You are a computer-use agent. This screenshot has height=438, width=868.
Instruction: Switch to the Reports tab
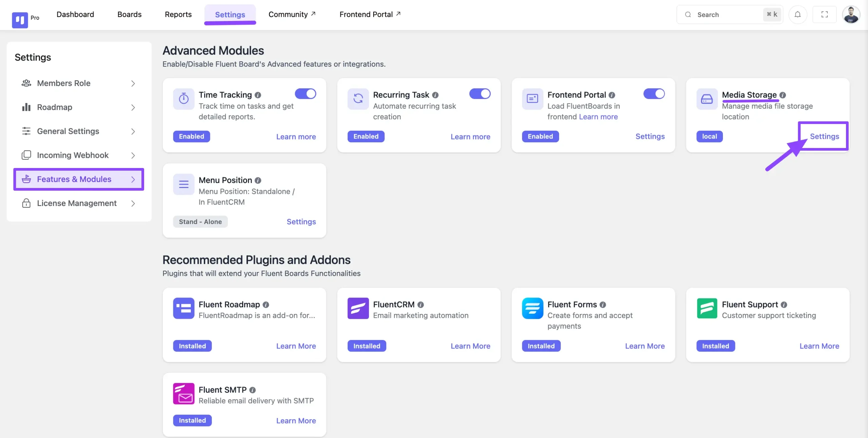click(x=178, y=14)
